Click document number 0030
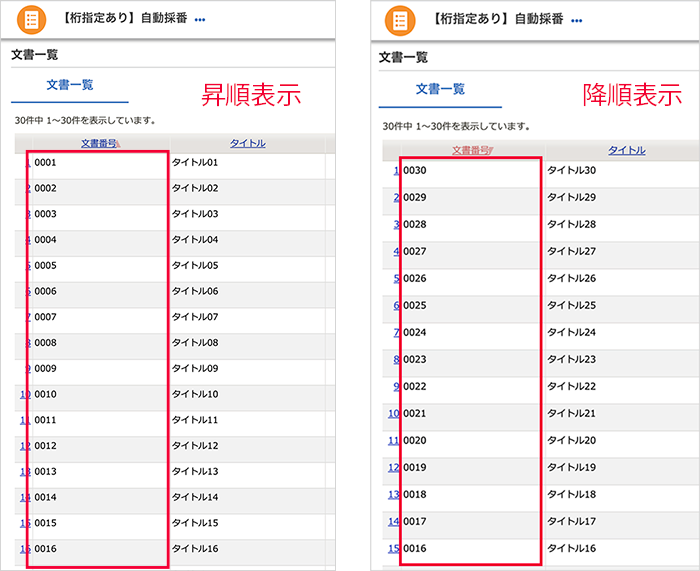700x571 pixels. pyautogui.click(x=415, y=170)
